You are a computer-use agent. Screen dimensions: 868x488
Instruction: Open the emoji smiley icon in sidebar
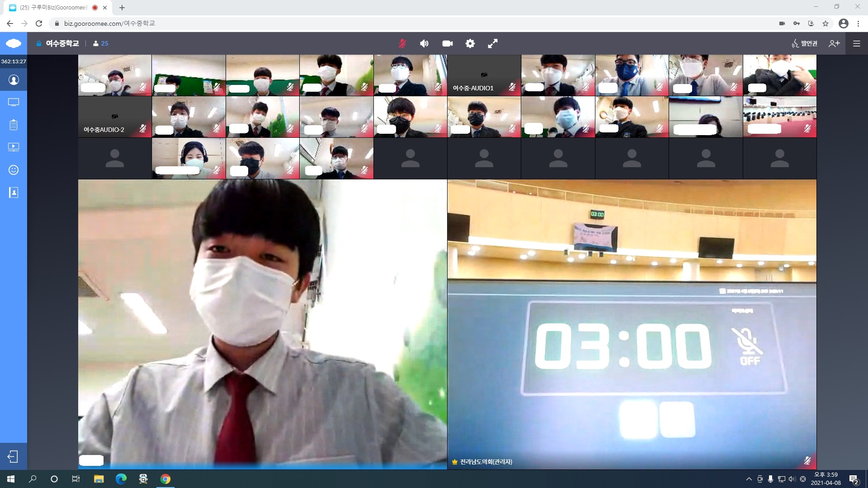point(14,170)
